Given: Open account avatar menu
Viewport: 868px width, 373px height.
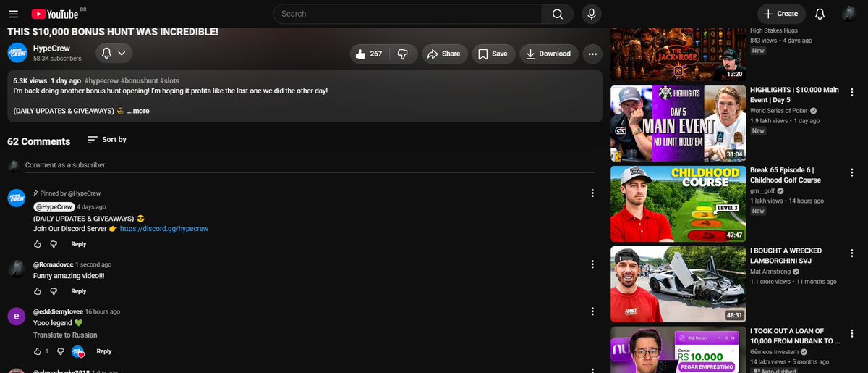Looking at the screenshot, I should (849, 14).
